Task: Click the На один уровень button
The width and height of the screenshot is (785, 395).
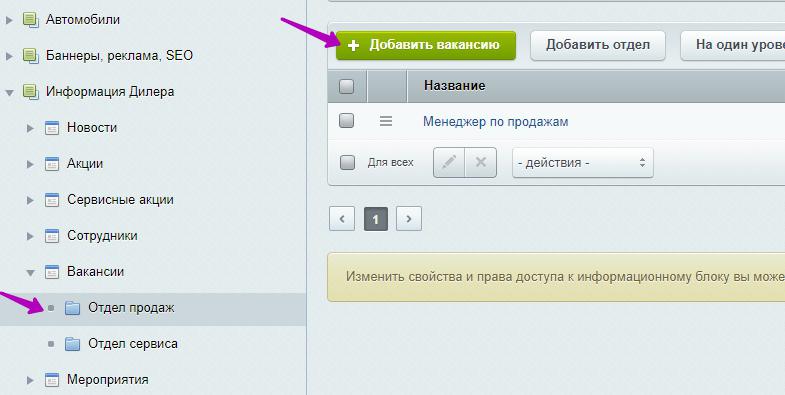Action: point(732,46)
